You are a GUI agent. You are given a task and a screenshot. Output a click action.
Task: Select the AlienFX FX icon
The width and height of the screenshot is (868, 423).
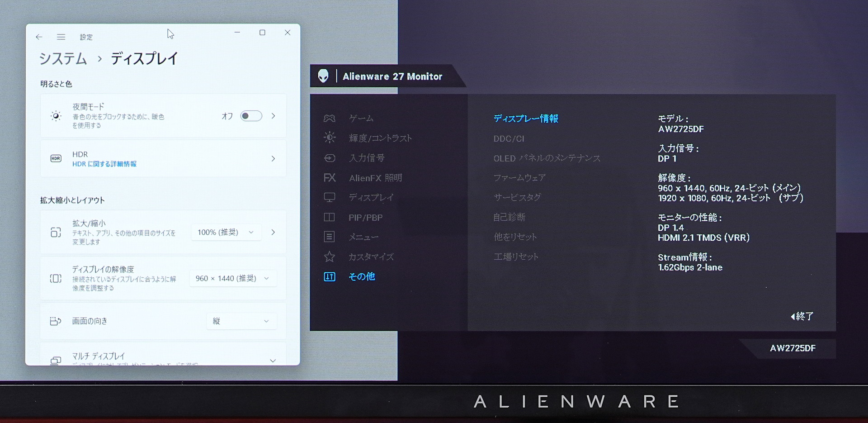330,178
